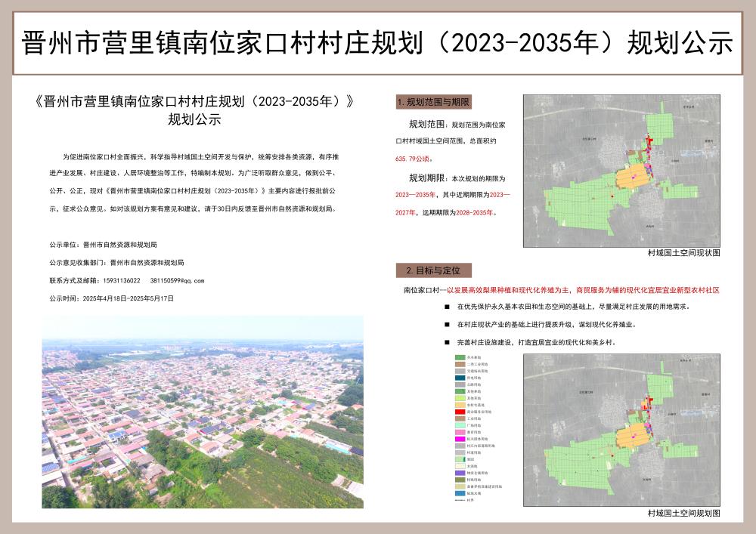Open the 村域国土空间现状图 map image
Viewport: 756px width, 534px height.
pyautogui.click(x=621, y=171)
